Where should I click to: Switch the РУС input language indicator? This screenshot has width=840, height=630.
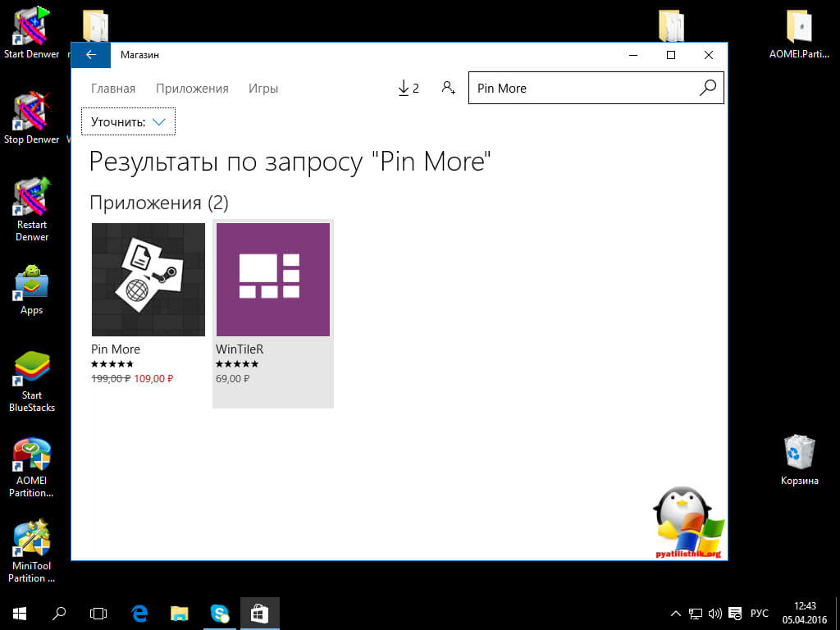(x=760, y=613)
